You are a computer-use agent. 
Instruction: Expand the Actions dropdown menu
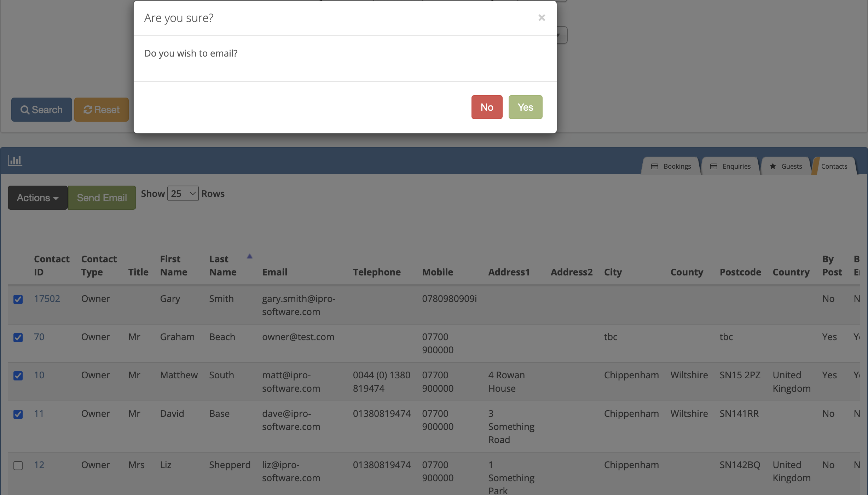pos(37,198)
